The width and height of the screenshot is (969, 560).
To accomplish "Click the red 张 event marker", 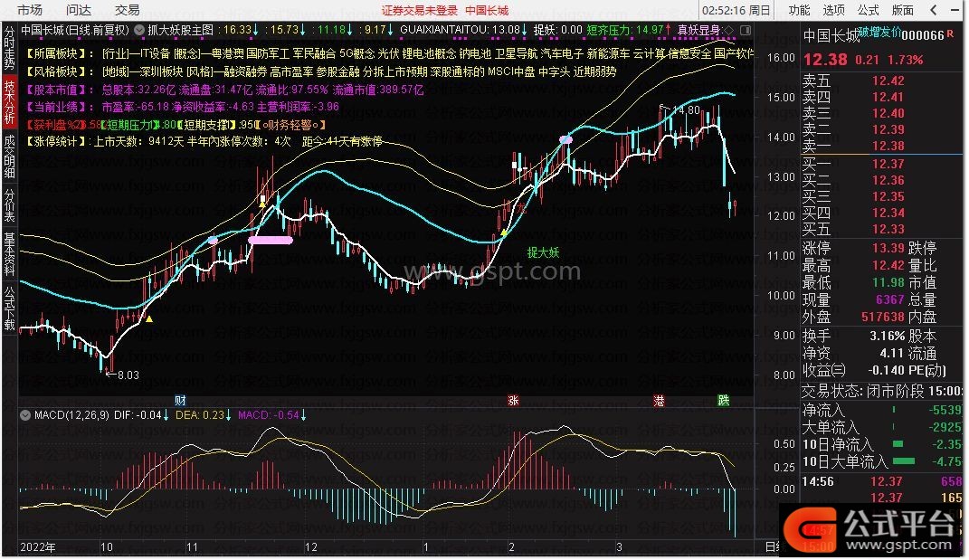I will pos(513,401).
